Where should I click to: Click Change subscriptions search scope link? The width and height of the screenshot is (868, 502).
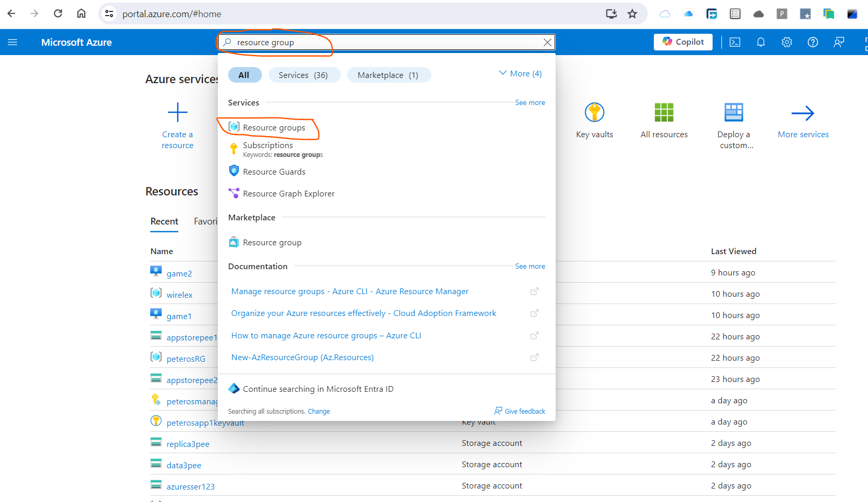pos(319,412)
